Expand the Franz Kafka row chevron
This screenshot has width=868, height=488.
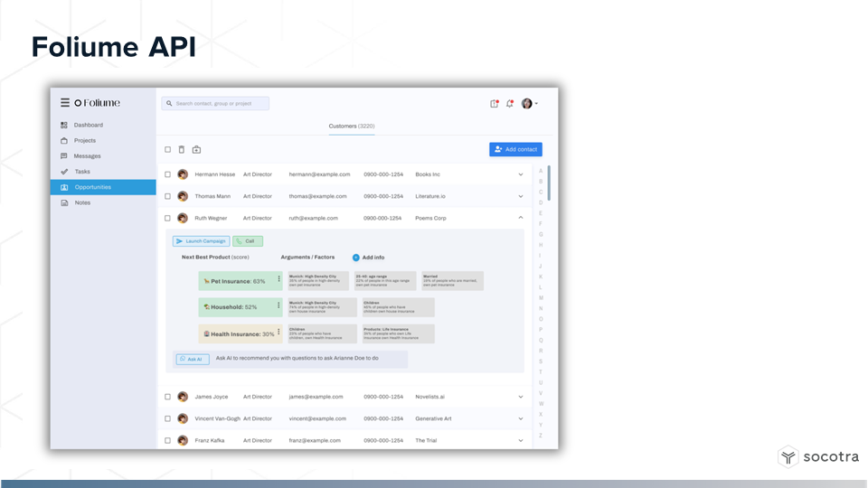point(521,440)
